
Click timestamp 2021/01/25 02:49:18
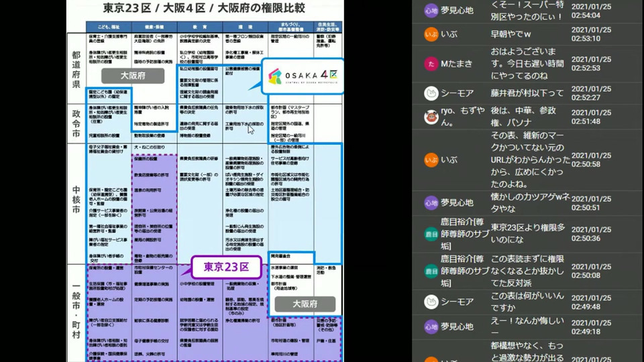coord(591,327)
